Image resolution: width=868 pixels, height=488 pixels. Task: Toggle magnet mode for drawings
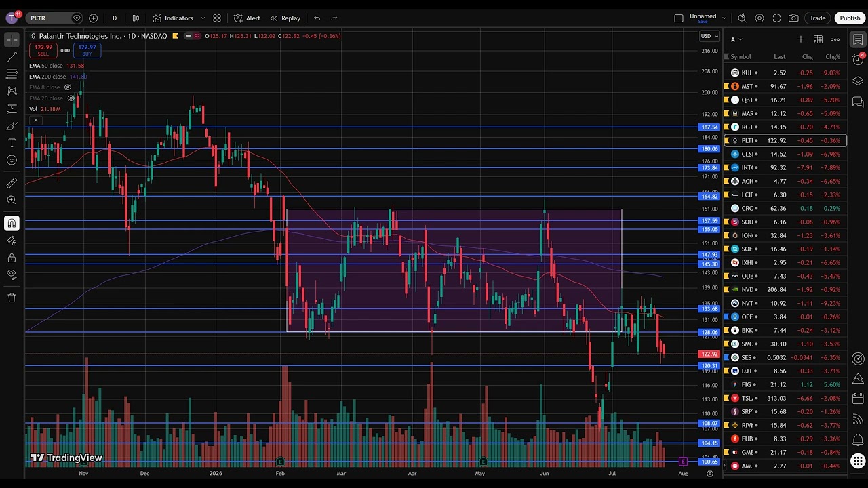(12, 223)
